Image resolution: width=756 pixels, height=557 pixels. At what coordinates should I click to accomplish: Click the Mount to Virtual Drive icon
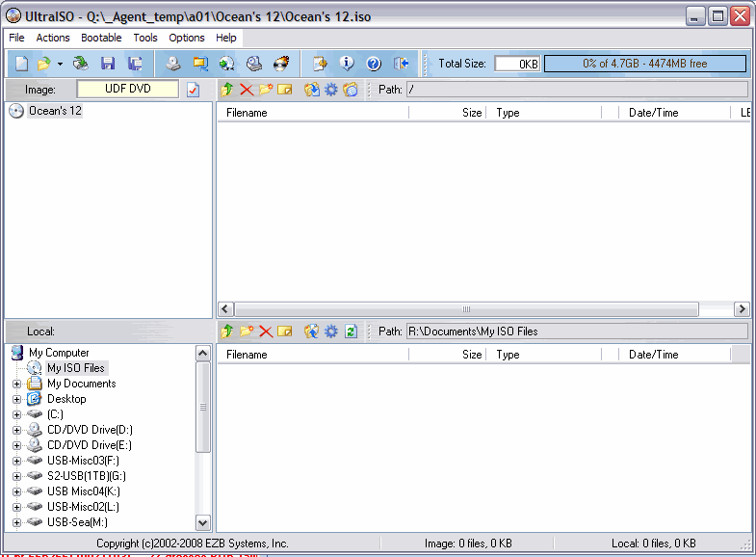point(254,64)
